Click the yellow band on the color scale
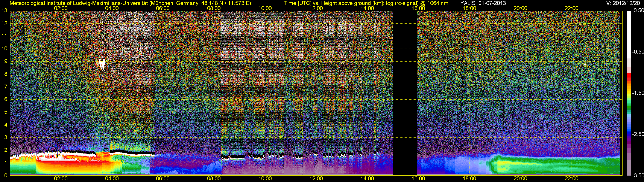Image resolution: width=644 pixels, height=182 pixels. point(629,93)
